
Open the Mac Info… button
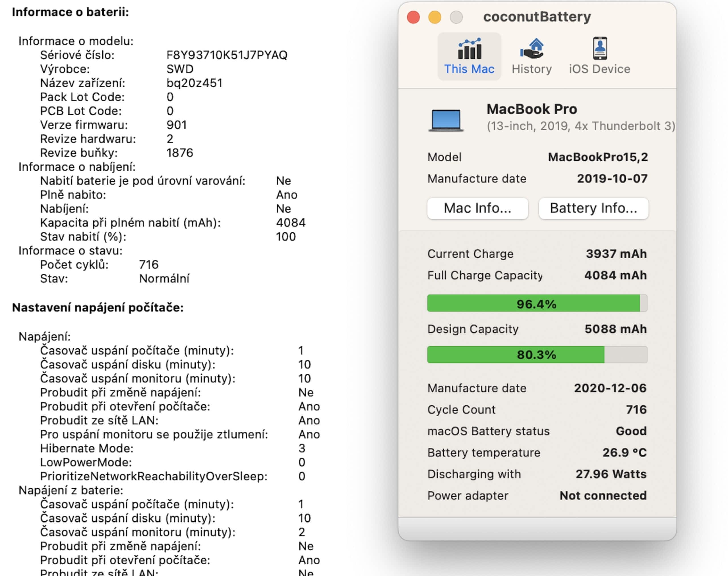[x=477, y=208]
